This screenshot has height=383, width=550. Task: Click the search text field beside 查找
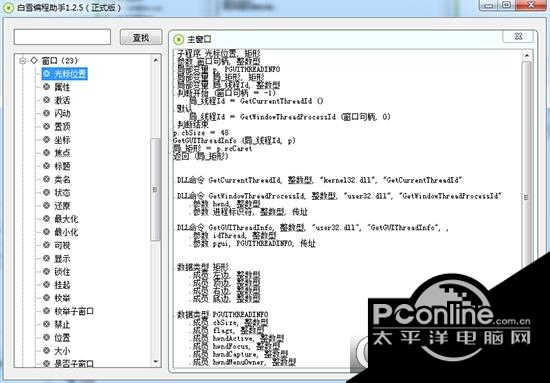pos(62,37)
